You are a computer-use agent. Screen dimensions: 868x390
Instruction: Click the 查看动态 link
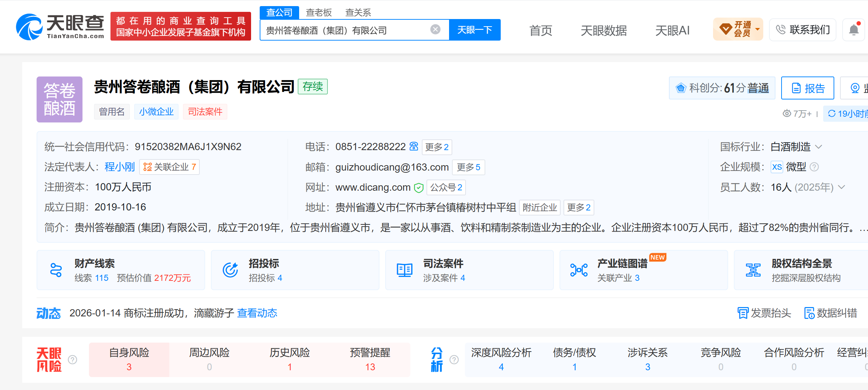[257, 313]
